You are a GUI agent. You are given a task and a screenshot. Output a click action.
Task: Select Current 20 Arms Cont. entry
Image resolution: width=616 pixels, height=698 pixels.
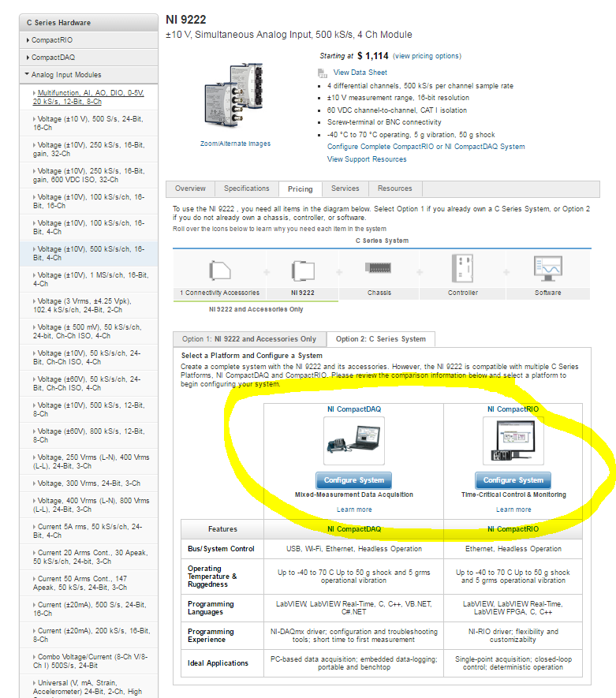[88, 558]
